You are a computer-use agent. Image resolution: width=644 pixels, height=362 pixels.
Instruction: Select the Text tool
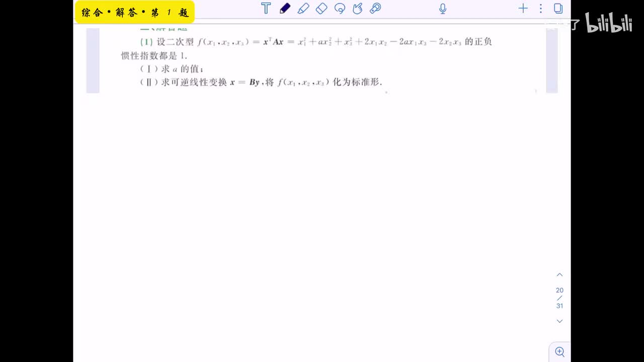[x=266, y=8]
